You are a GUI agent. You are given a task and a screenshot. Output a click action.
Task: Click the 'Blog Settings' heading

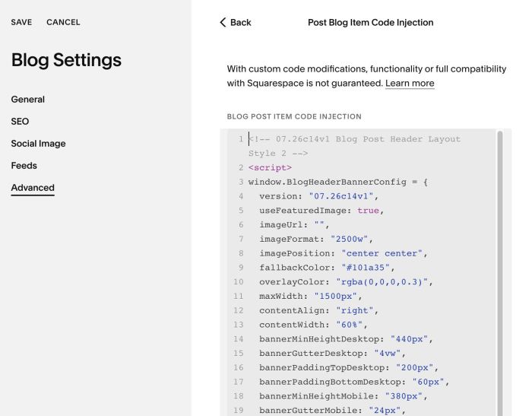pyautogui.click(x=66, y=60)
